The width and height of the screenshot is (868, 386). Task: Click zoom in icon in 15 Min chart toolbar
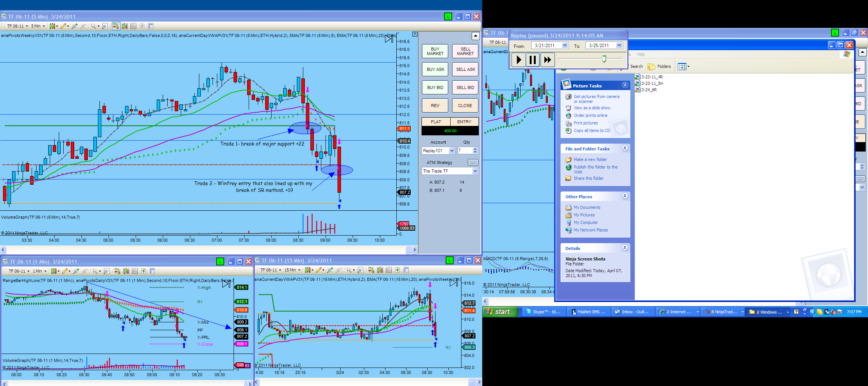330,270
